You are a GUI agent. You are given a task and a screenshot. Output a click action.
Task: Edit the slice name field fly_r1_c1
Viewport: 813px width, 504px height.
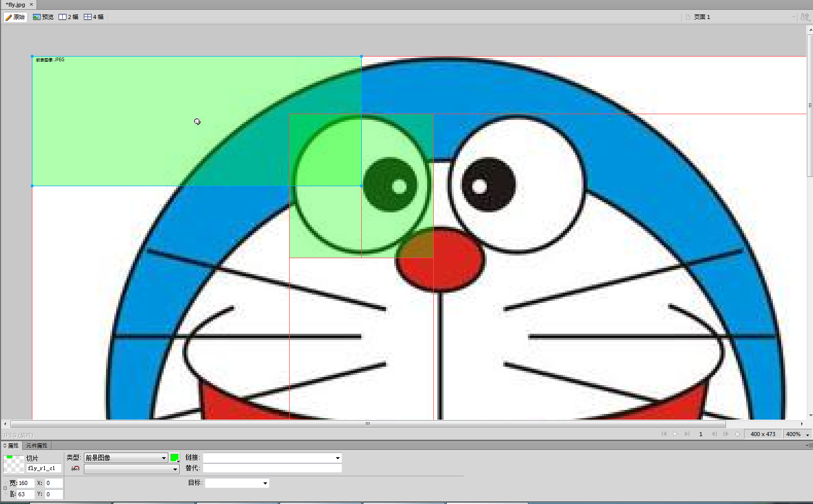pyautogui.click(x=44, y=468)
